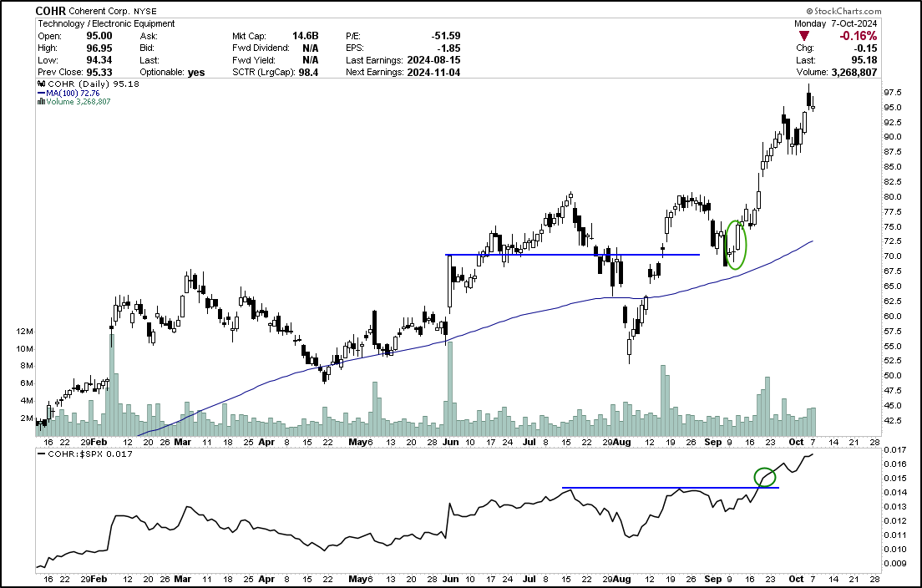Click the 0.012 ratio axis label
The height and width of the screenshot is (588, 922).
(x=895, y=520)
